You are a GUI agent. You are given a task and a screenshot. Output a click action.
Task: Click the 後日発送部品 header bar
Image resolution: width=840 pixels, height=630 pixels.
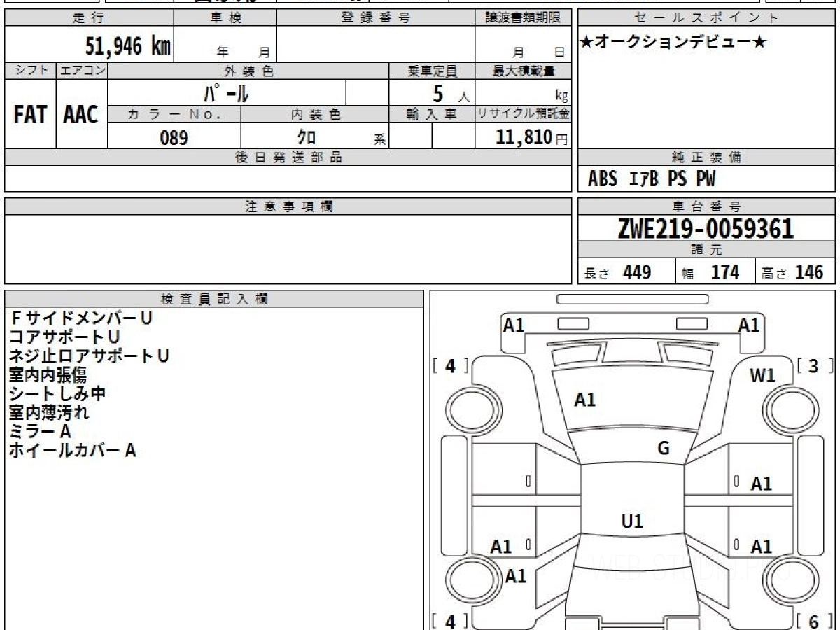(x=288, y=157)
